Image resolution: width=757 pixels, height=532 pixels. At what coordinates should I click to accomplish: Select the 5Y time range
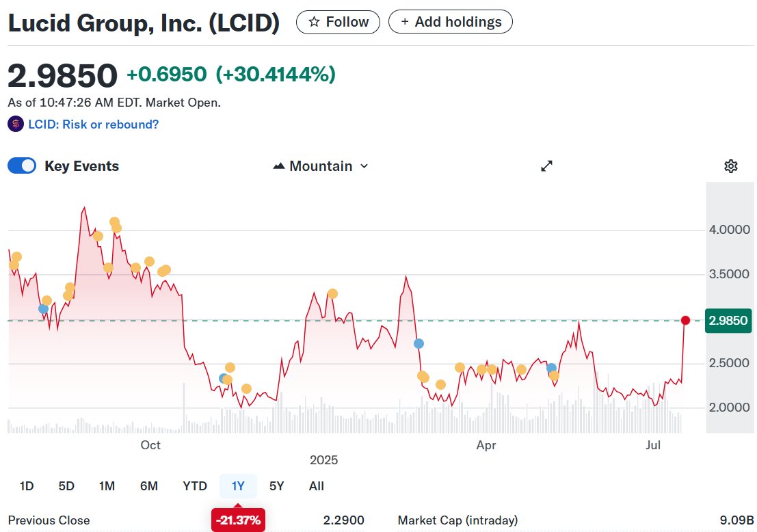coord(277,486)
